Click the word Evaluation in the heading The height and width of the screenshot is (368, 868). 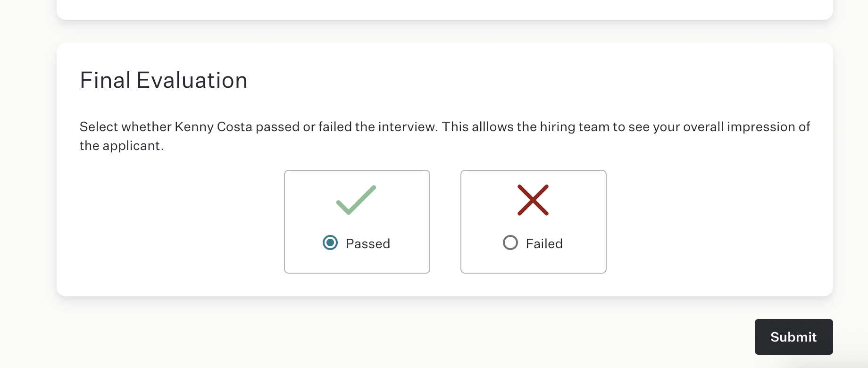pyautogui.click(x=192, y=80)
